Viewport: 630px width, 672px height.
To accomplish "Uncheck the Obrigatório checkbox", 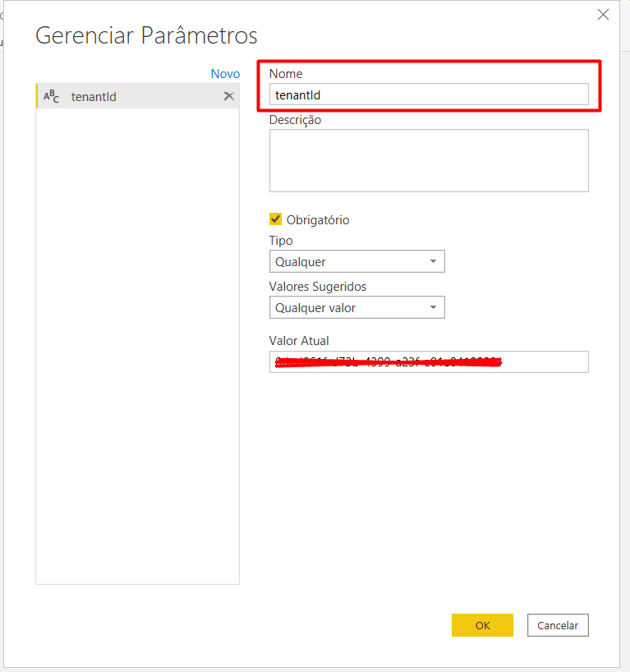I will click(276, 219).
